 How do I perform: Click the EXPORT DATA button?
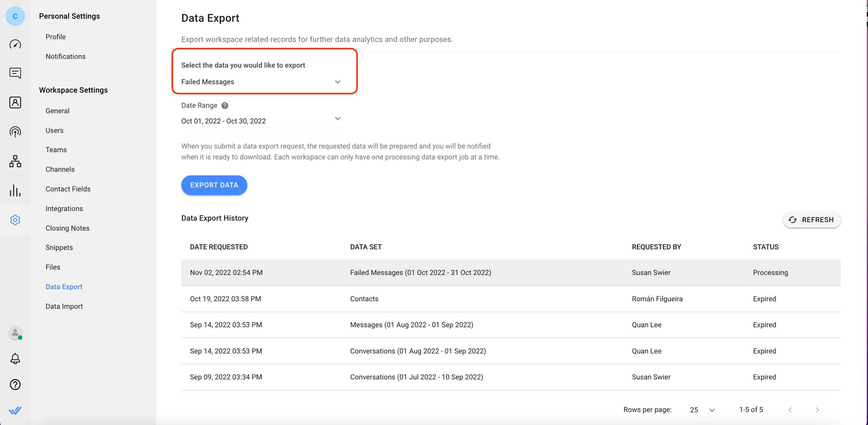pos(214,185)
